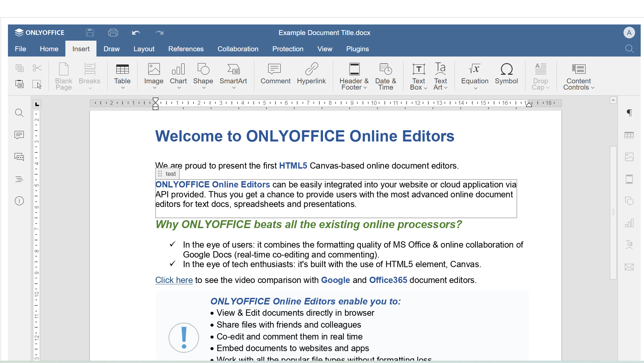This screenshot has height=363, width=644.
Task: Follow the 'Click here' hyperlink
Action: click(174, 280)
